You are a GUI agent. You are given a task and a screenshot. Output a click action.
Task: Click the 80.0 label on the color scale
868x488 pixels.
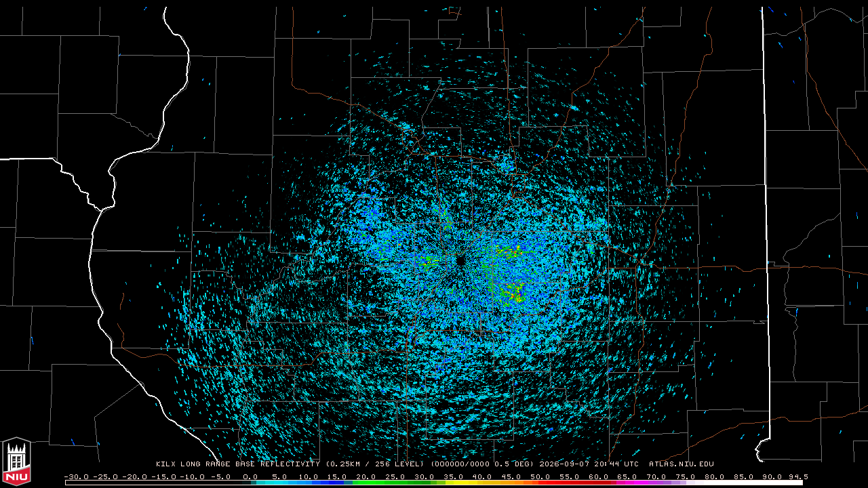[x=714, y=476]
